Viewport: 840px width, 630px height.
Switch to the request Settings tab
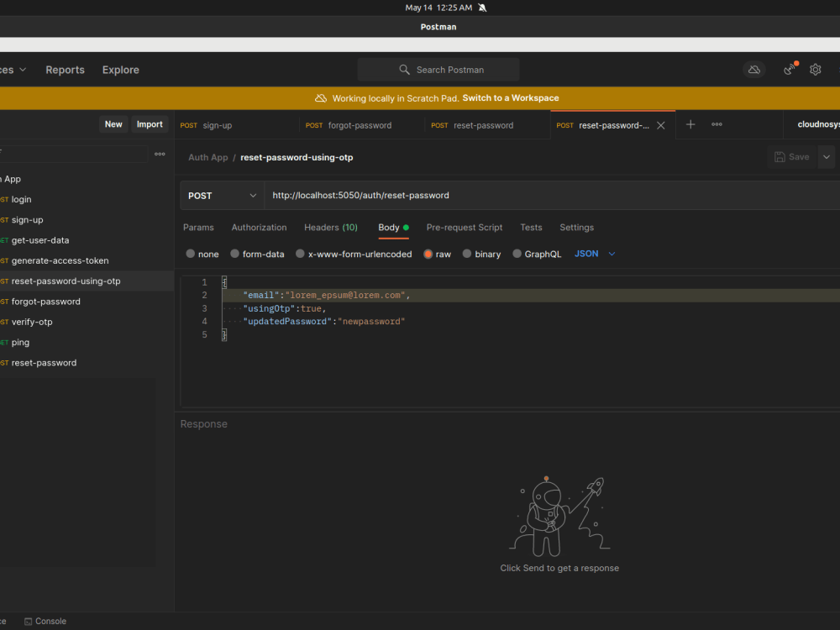[x=576, y=228]
